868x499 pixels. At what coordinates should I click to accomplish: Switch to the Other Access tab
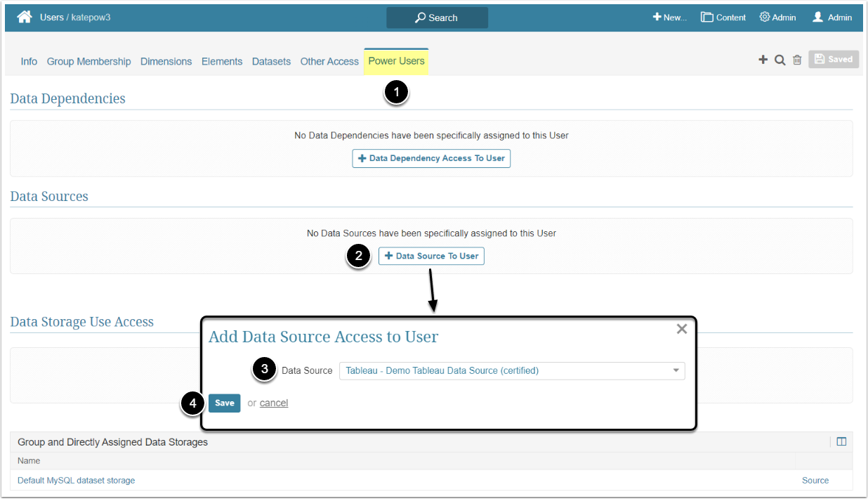(x=329, y=62)
